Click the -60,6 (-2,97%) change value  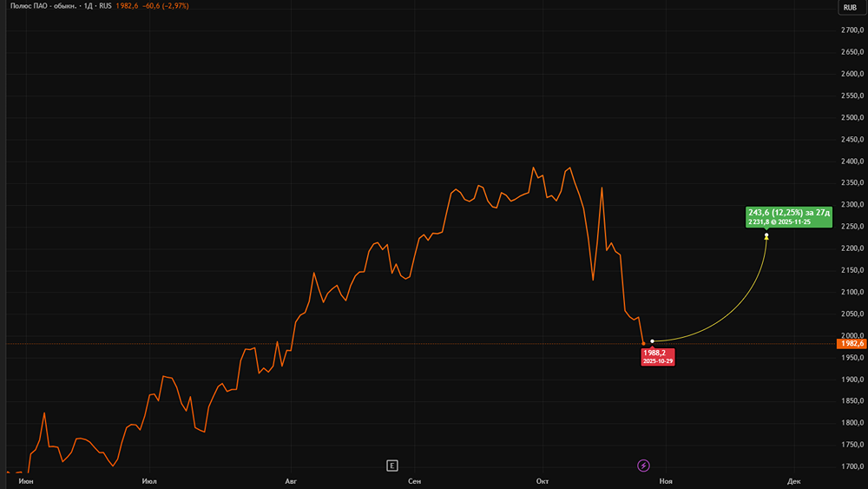click(166, 6)
